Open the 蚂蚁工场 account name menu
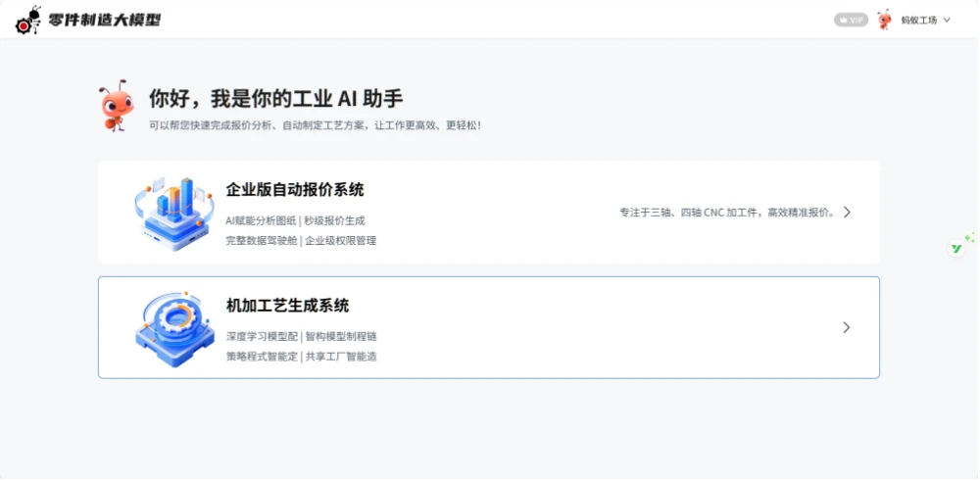 [x=919, y=20]
